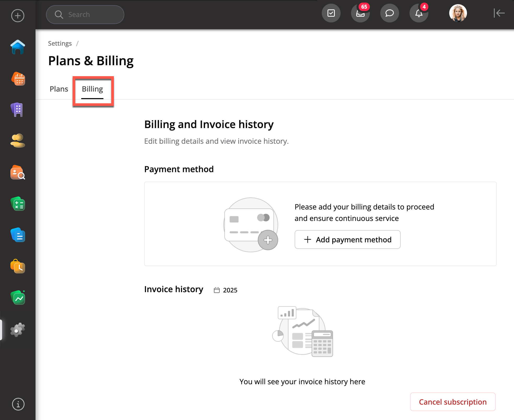Screen dimensions: 514x420
Task: Open the inbox with 65 badge
Action: (x=360, y=13)
